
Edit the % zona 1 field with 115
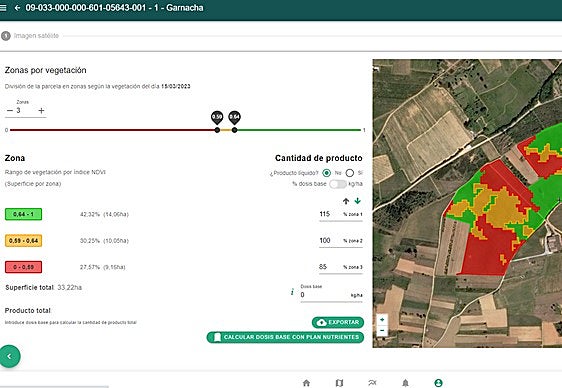tap(341, 214)
